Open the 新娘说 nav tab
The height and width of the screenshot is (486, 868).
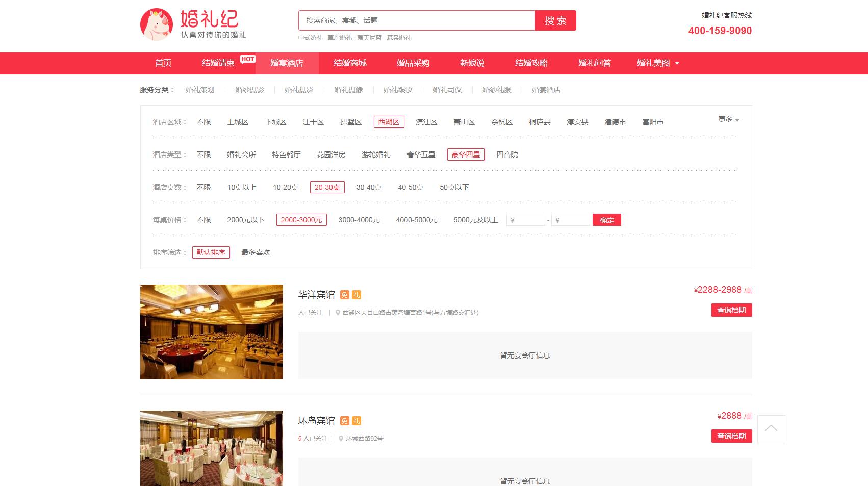[472, 63]
